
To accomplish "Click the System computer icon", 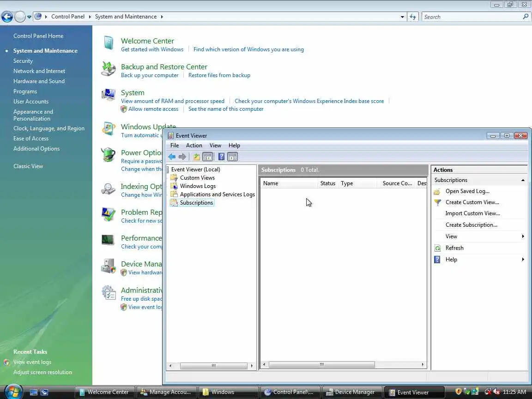I will click(109, 95).
